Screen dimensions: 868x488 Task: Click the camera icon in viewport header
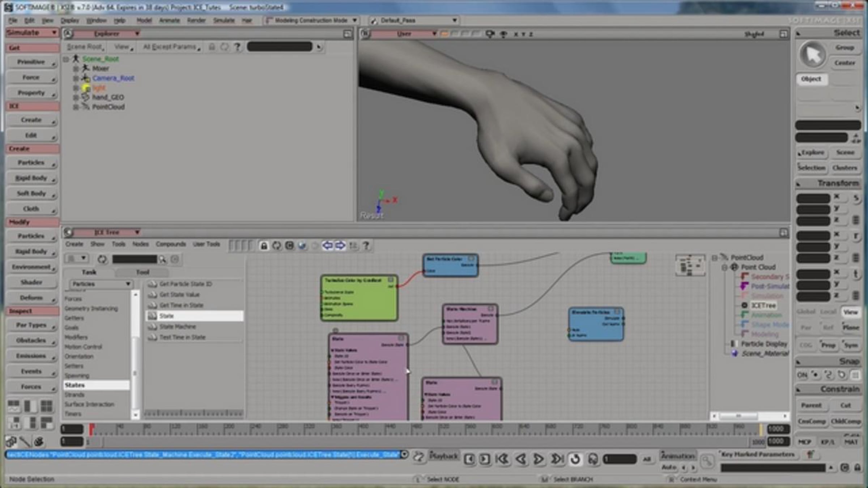tap(490, 34)
